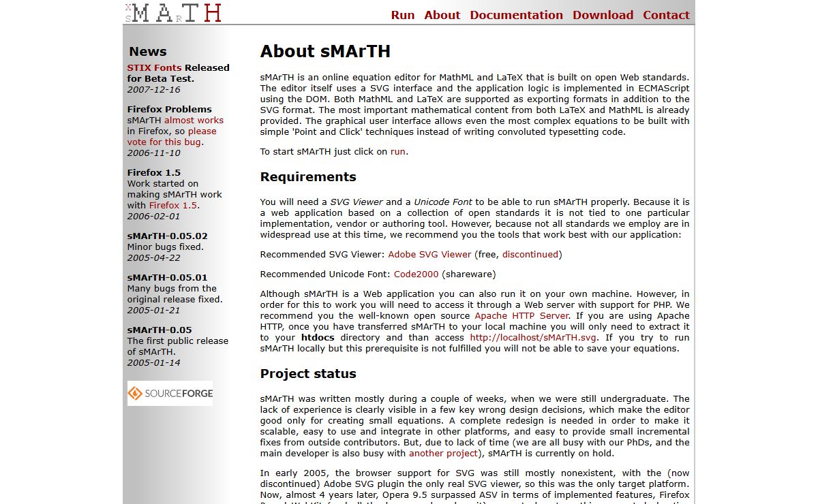Click the date '2005-04-22'
818x504 pixels.
click(153, 257)
